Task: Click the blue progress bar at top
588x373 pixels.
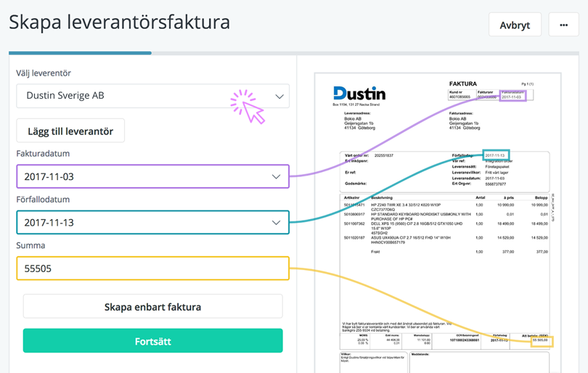Action: [x=80, y=53]
